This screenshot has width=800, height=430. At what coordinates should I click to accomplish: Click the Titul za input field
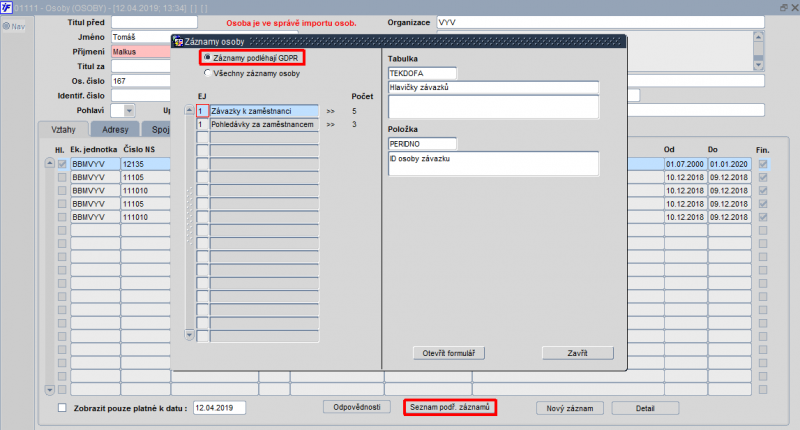point(141,66)
